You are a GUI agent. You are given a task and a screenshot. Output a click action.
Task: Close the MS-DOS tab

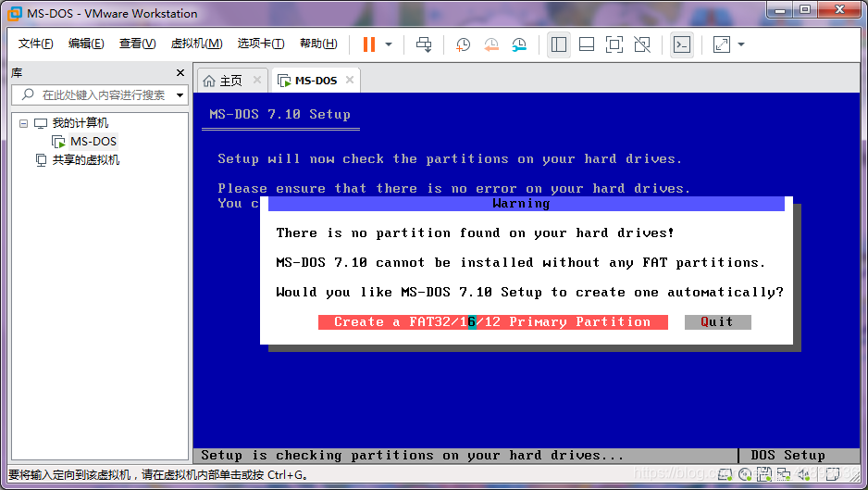coord(350,81)
